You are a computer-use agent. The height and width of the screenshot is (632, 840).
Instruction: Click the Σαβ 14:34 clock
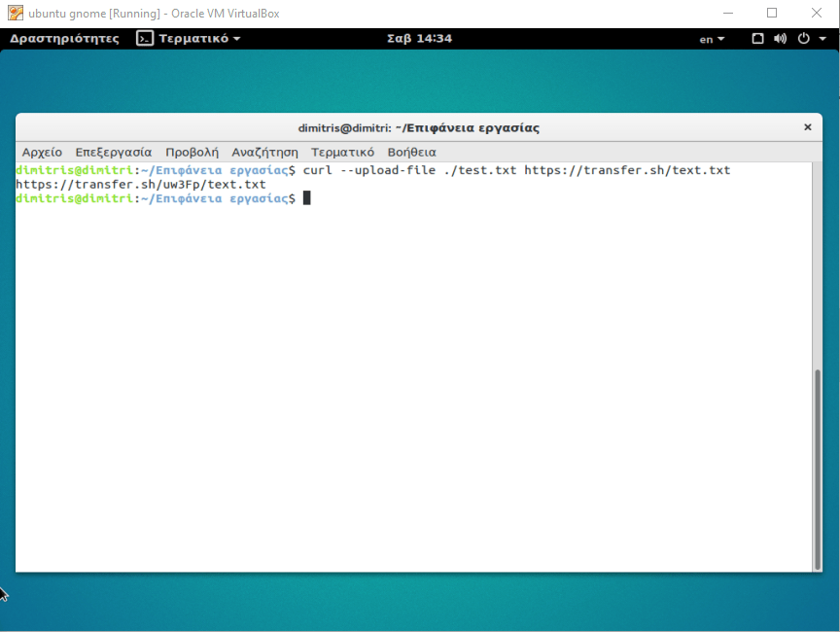click(419, 39)
